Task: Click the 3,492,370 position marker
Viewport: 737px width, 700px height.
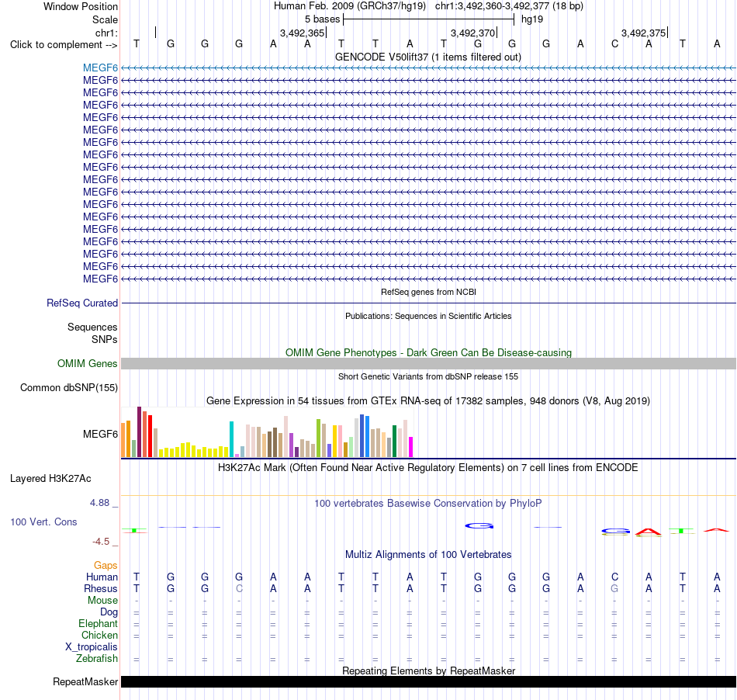Action: pos(473,33)
